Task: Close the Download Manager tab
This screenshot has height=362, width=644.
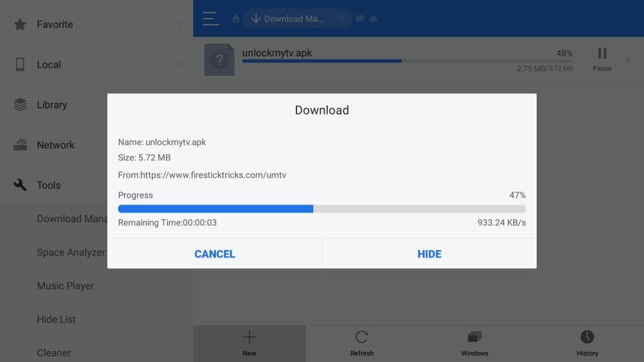Action: pyautogui.click(x=341, y=19)
